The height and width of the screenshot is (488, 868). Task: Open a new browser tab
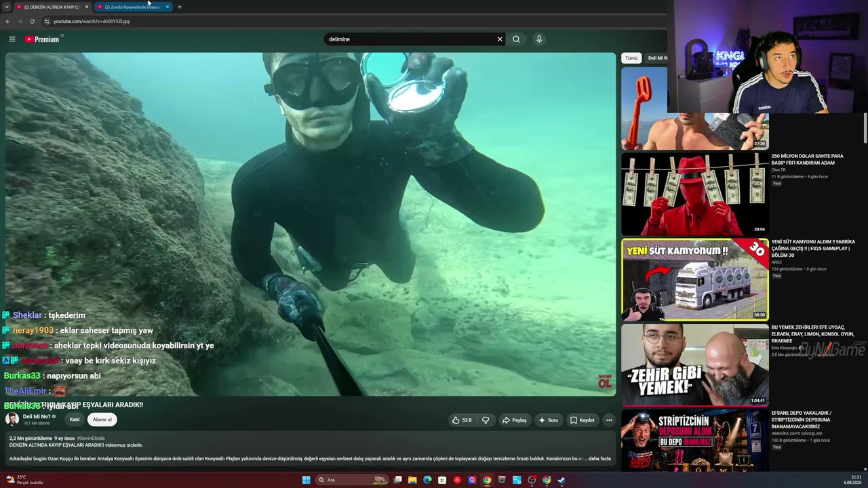coord(179,7)
